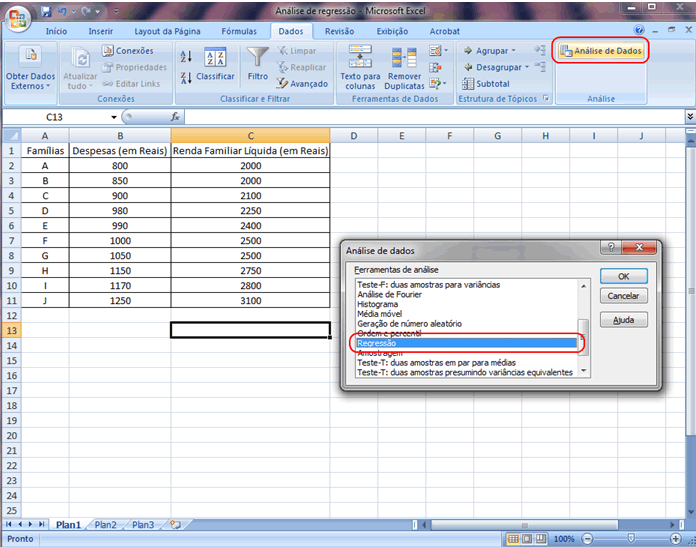The height and width of the screenshot is (547, 696).
Task: Click sort A to Z ascending icon
Action: coord(186,55)
